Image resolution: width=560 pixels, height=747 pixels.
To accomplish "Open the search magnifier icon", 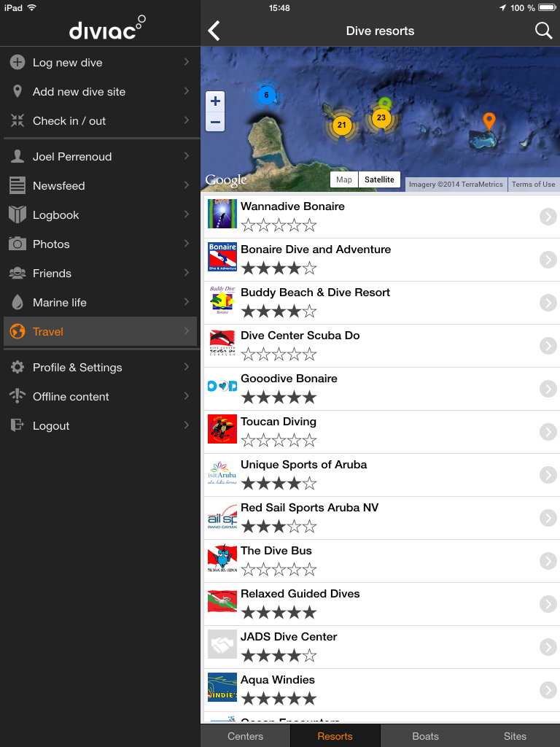I will 543,31.
